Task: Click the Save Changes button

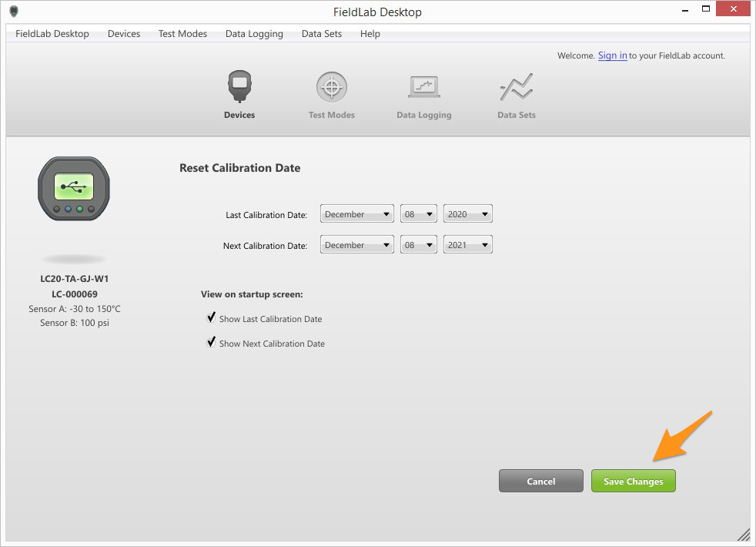Action: 633,481
